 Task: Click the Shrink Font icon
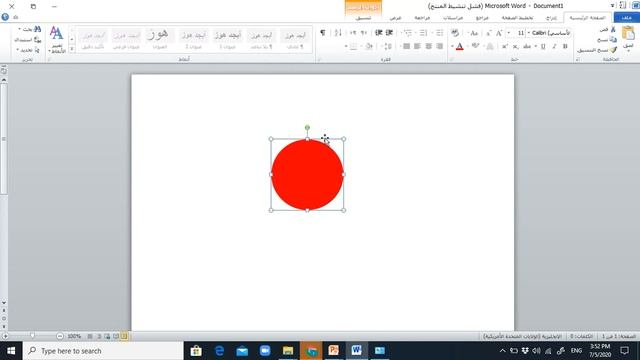coord(489,33)
